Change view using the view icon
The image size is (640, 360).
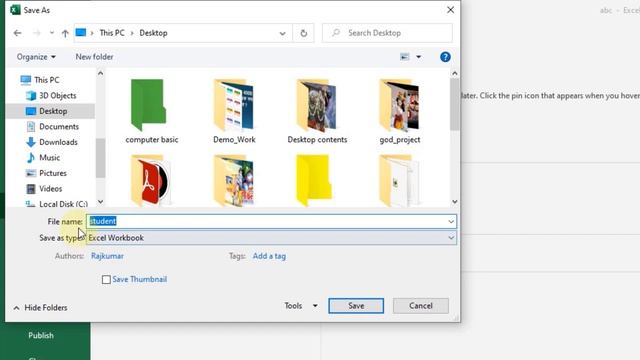coord(404,57)
